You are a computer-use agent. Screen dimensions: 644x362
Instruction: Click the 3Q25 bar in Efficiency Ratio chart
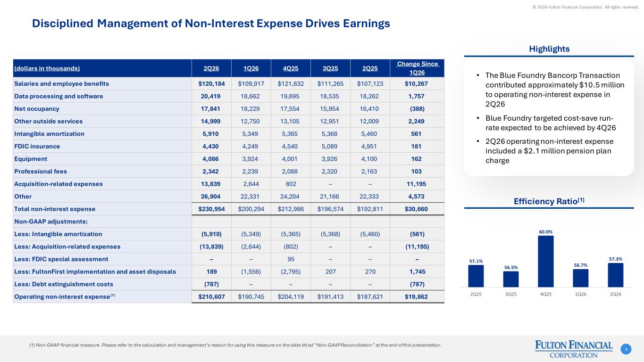click(510, 279)
